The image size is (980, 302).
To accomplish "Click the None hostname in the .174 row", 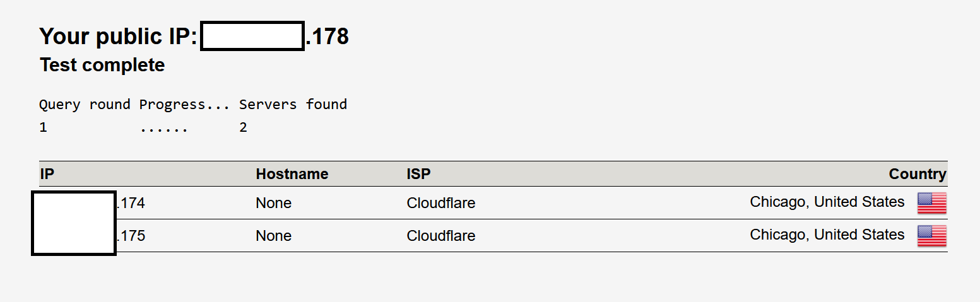I will pyautogui.click(x=273, y=204).
